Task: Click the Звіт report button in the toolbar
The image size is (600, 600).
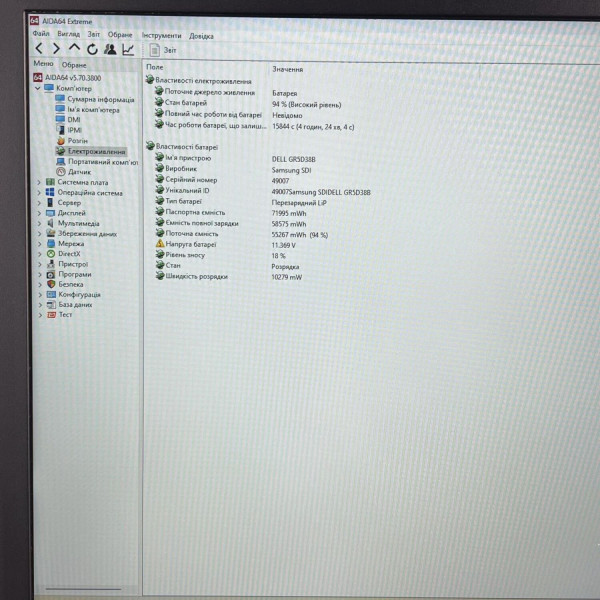Action: [x=163, y=50]
